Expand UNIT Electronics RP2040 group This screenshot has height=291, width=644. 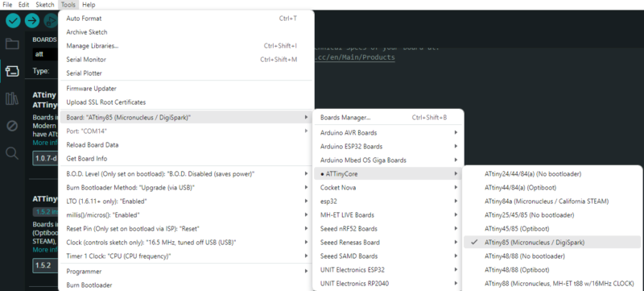tap(388, 284)
